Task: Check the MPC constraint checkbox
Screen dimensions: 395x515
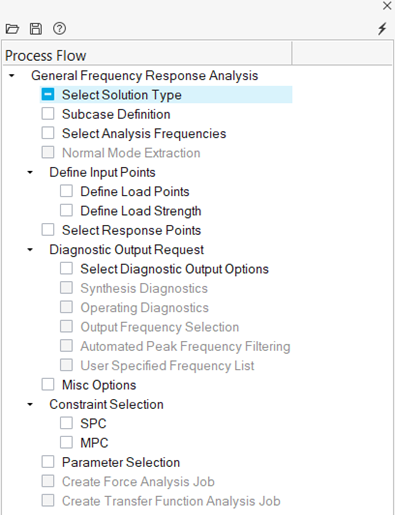Action: [x=66, y=443]
